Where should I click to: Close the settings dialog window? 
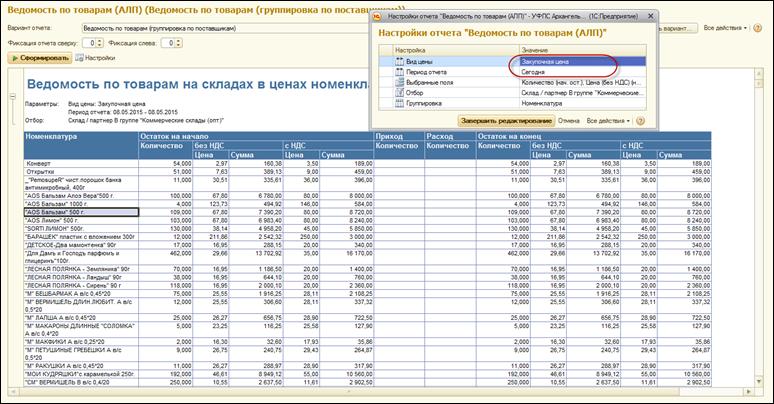[651, 16]
